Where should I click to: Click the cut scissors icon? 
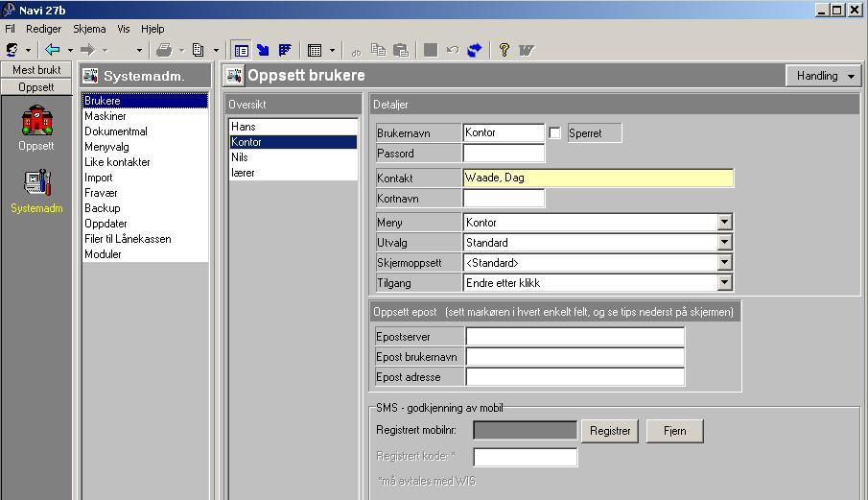[x=356, y=52]
